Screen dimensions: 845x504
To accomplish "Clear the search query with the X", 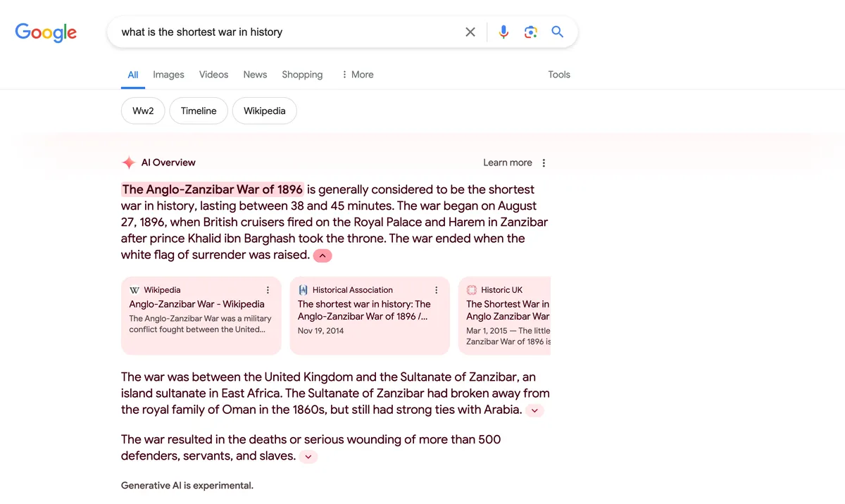I will click(470, 32).
